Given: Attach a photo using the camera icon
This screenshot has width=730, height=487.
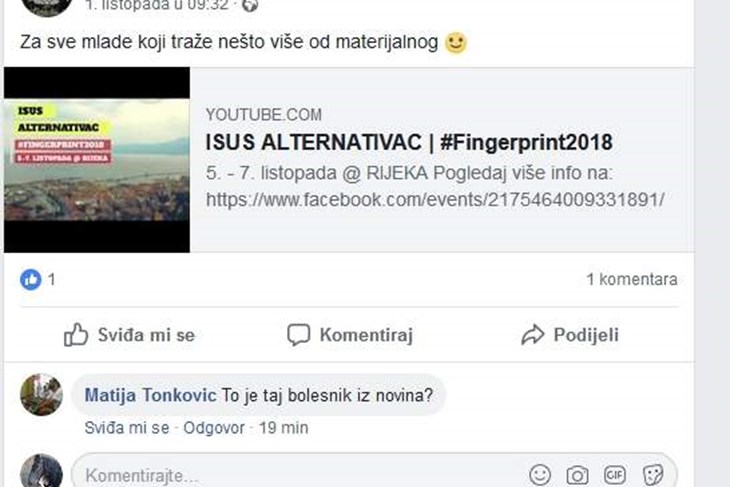Looking at the screenshot, I should 577,475.
